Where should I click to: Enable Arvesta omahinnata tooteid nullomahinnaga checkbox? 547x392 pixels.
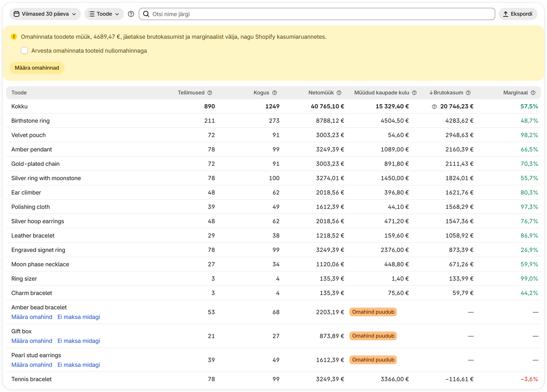(24, 51)
